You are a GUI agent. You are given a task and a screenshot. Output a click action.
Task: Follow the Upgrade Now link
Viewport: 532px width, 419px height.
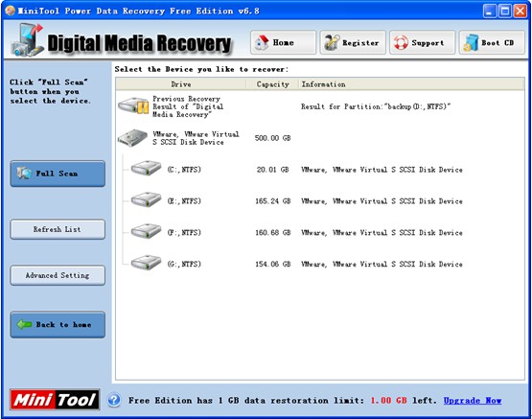click(473, 401)
